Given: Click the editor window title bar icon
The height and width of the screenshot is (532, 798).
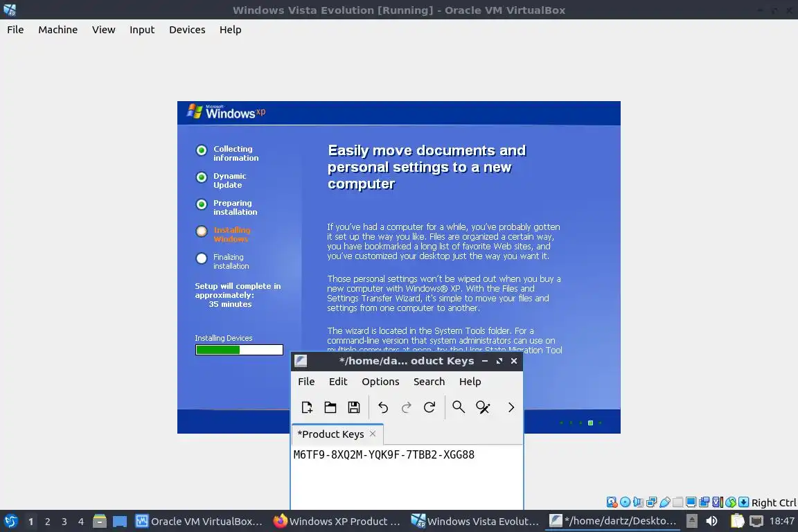Looking at the screenshot, I should pyautogui.click(x=301, y=361).
